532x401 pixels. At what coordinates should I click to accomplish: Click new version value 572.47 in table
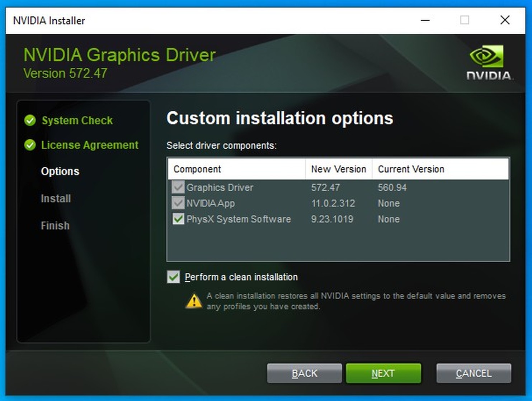pyautogui.click(x=325, y=187)
